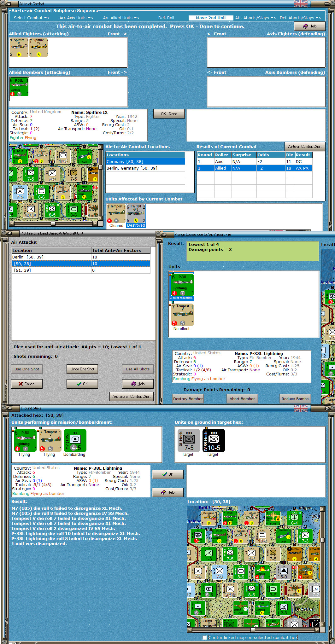This screenshot has width=335, height=644.
Task: Click right arrow of Ground Strike map scrollbar
Action: pos(317,630)
